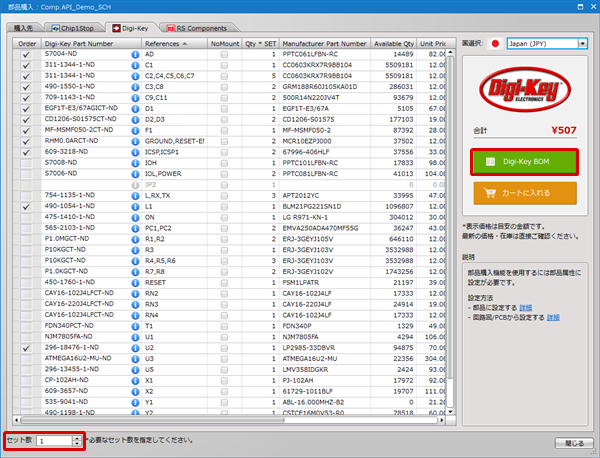Sort by the NoMount column header
600x458 pixels.
tap(225, 44)
